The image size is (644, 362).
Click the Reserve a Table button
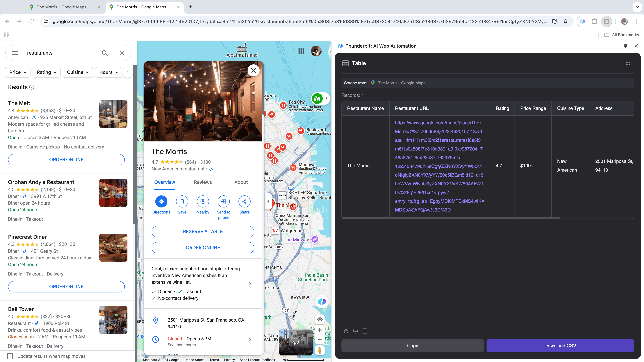coord(203,231)
